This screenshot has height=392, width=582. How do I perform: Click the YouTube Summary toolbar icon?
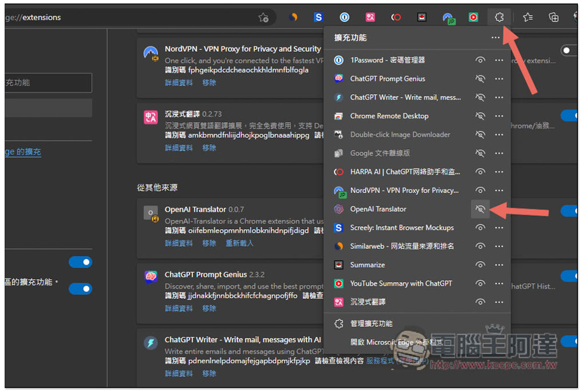[x=473, y=17]
